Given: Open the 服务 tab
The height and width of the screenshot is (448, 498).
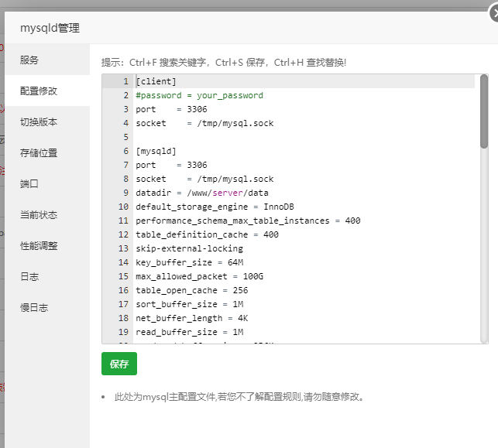Looking at the screenshot, I should coord(47,60).
